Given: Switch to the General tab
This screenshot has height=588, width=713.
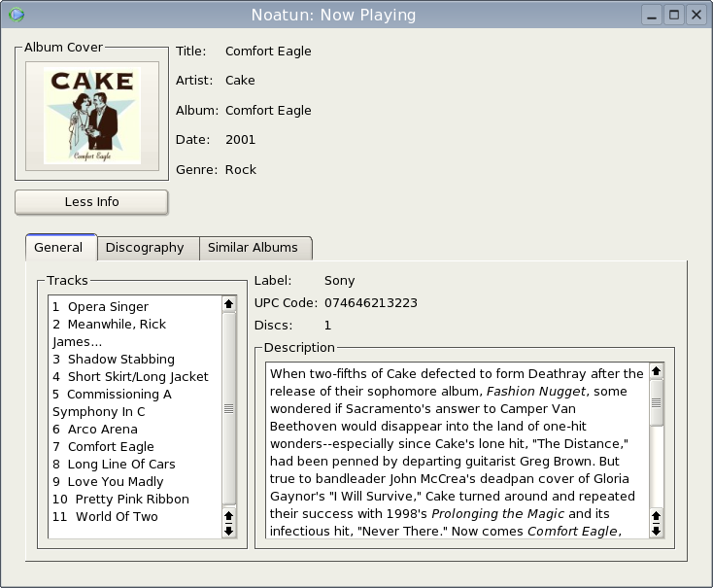Looking at the screenshot, I should click(61, 248).
